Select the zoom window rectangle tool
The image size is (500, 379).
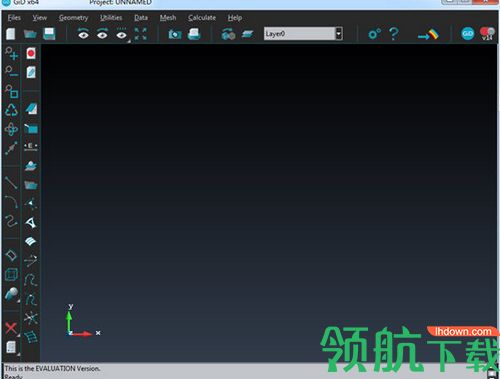[x=12, y=91]
